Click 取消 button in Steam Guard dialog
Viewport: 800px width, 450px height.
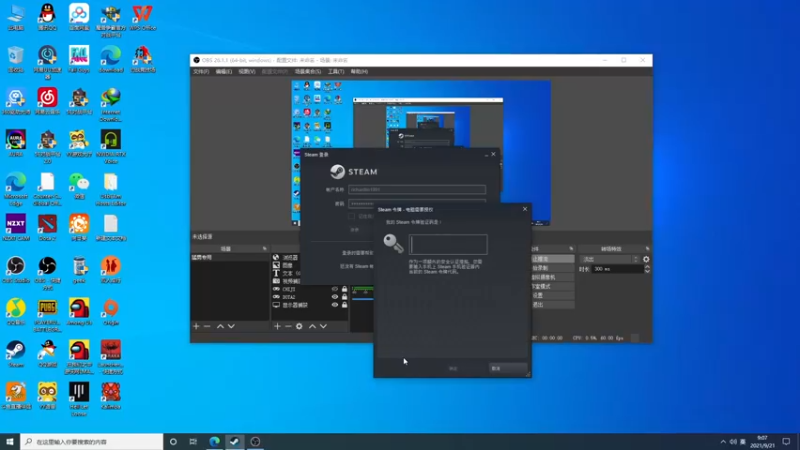point(508,368)
